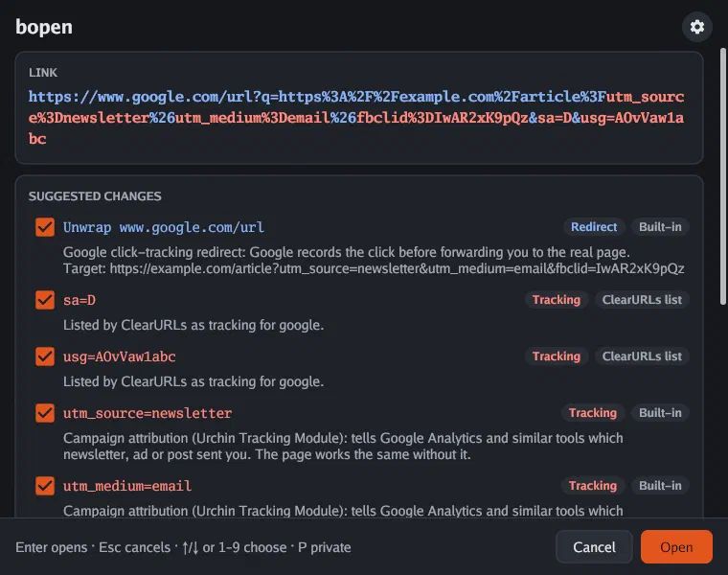Click the keyboard hints 'Enter opens' text

tap(51, 547)
